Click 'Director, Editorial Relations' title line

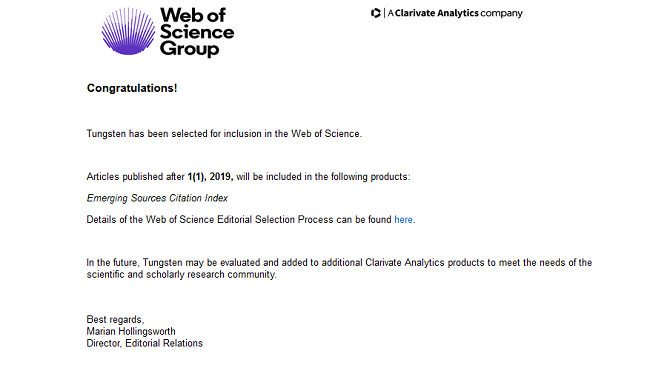[x=145, y=344]
